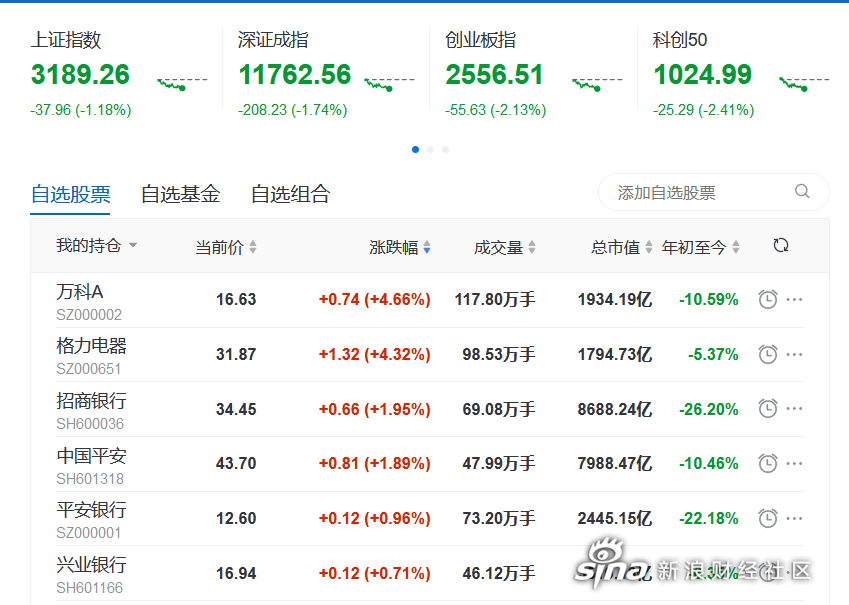The image size is (849, 605).
Task: Open more options for 万科A row
Action: coord(794,300)
